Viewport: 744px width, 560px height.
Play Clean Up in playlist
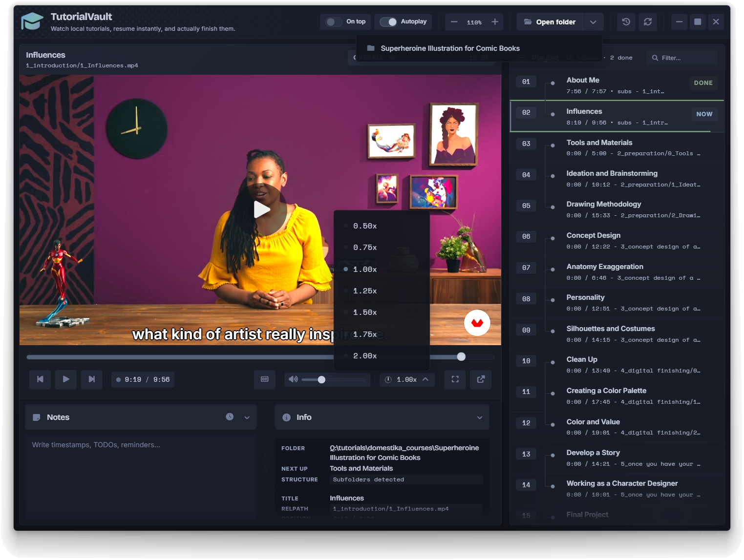(616, 365)
